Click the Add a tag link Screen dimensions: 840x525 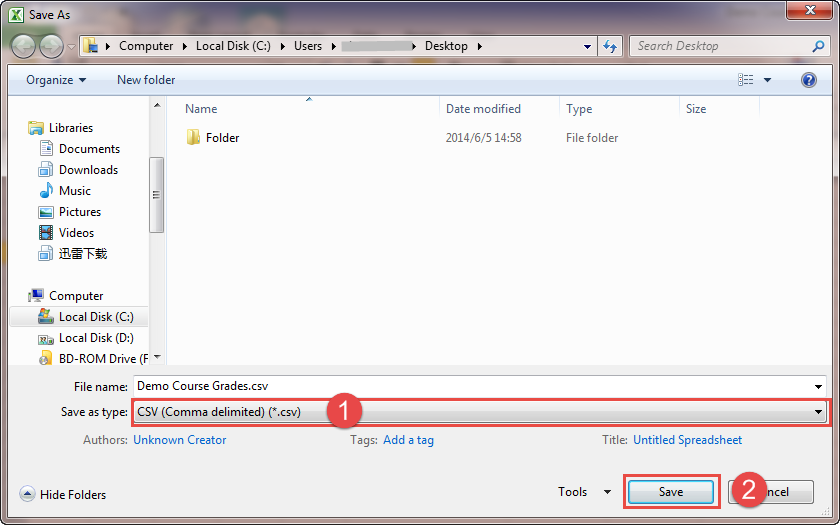tap(408, 440)
